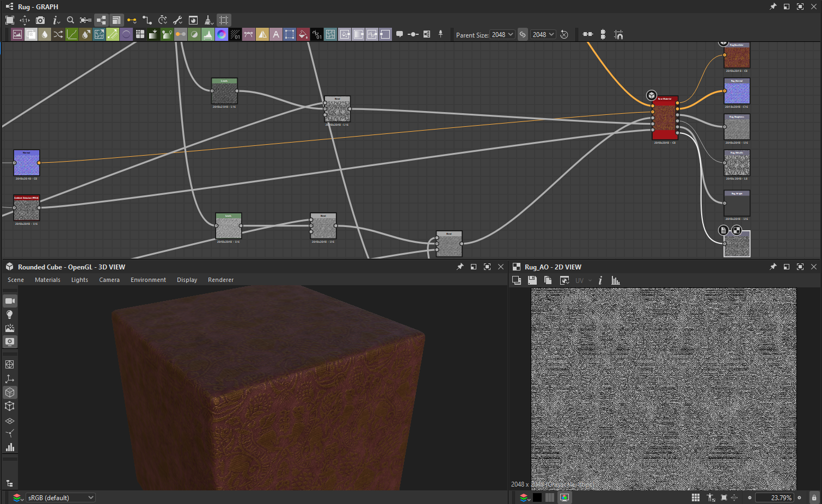Toggle the graph link display mode button
This screenshot has height=504, width=822.
101,20
